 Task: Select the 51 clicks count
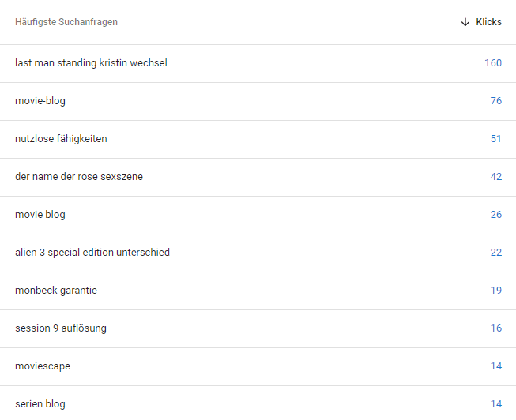pyautogui.click(x=495, y=139)
